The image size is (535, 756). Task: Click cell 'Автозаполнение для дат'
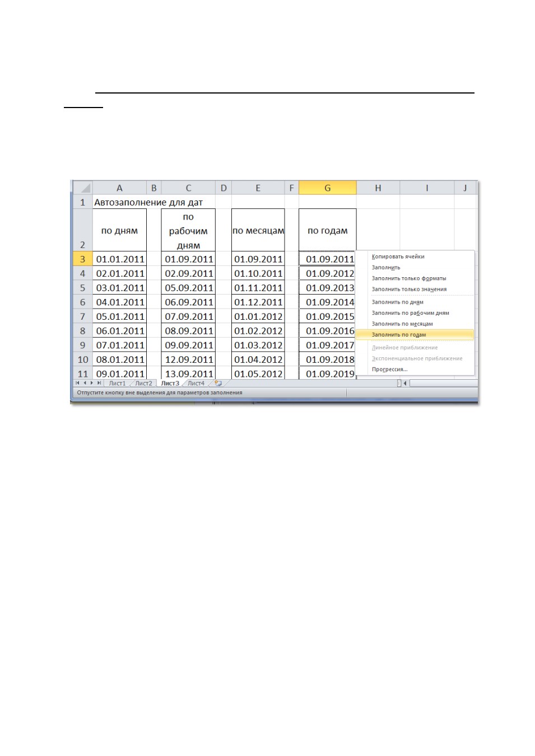click(148, 202)
